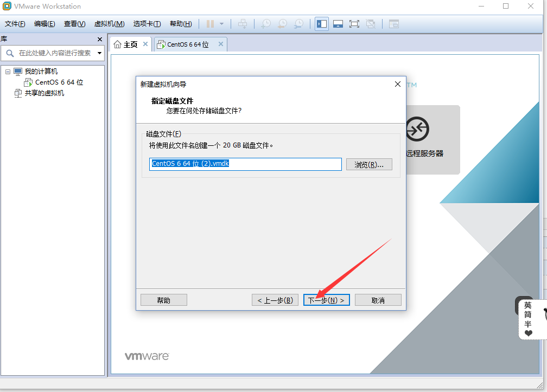Click the 取消 cancel button
547x392 pixels.
[x=378, y=300]
